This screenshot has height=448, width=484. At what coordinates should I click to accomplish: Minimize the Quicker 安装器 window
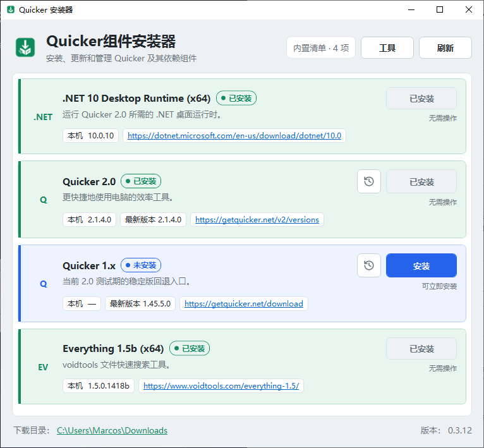(411, 9)
